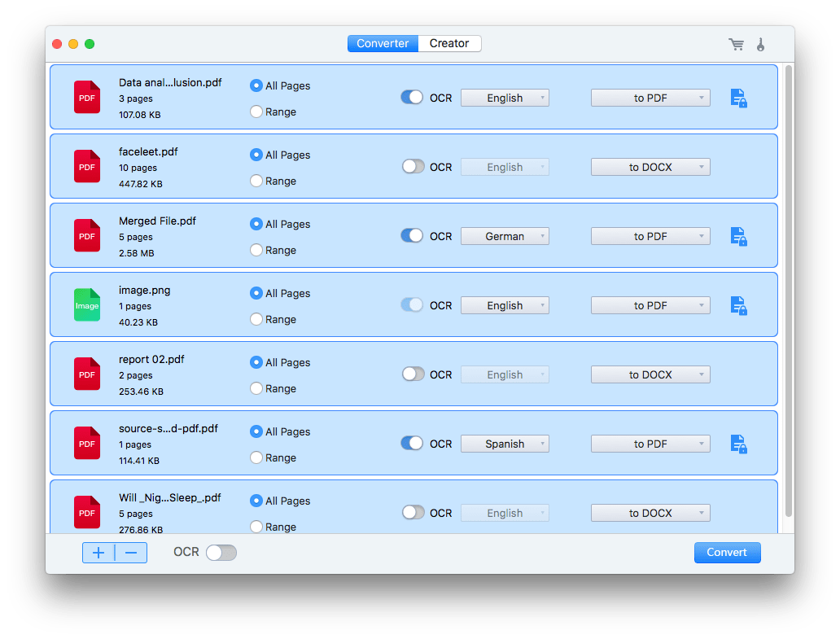840x639 pixels.
Task: Click the key registration icon
Action: (761, 44)
